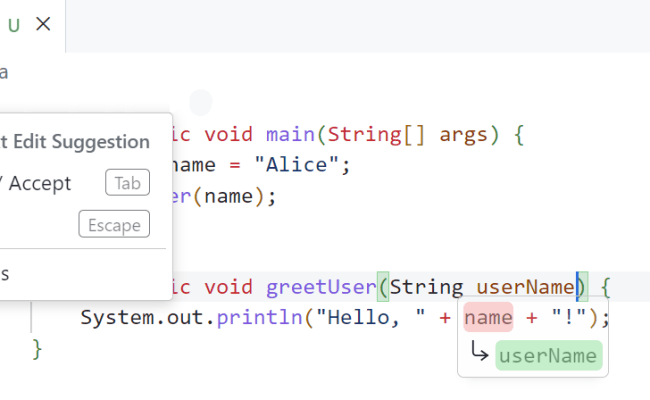Click the "Alice" string literal
The height and width of the screenshot is (400, 650).
(297, 165)
